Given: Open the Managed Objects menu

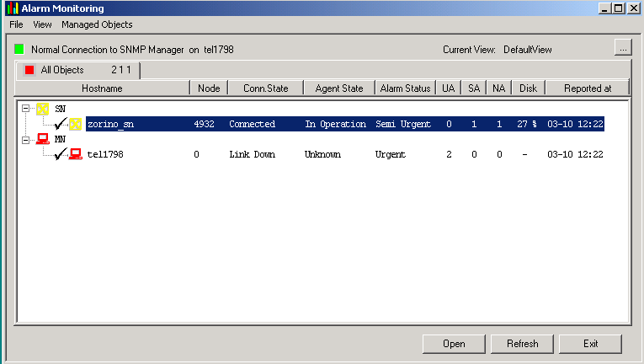Looking at the screenshot, I should pyautogui.click(x=97, y=24).
